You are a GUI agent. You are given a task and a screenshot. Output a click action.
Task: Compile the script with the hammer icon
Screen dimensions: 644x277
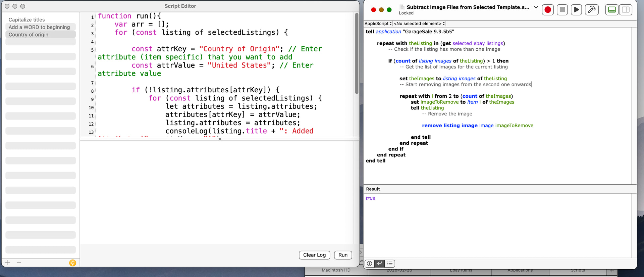[x=592, y=10]
